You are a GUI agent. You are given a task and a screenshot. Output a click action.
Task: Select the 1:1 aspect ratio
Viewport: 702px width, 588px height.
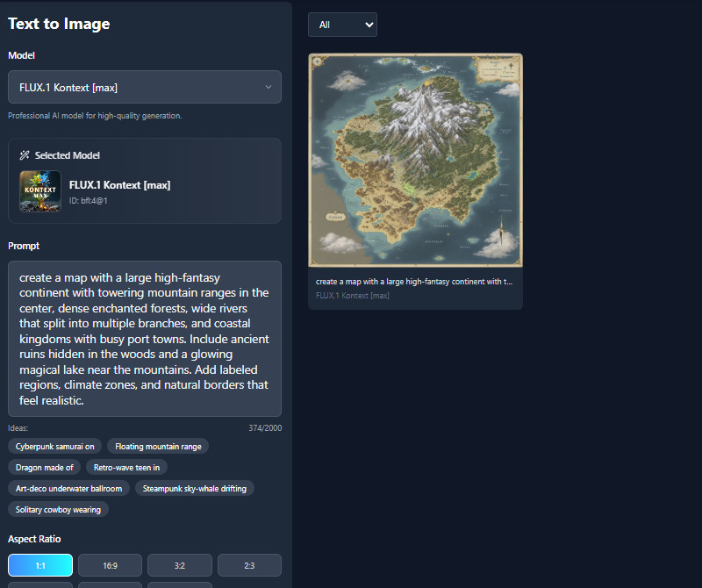[x=40, y=565]
